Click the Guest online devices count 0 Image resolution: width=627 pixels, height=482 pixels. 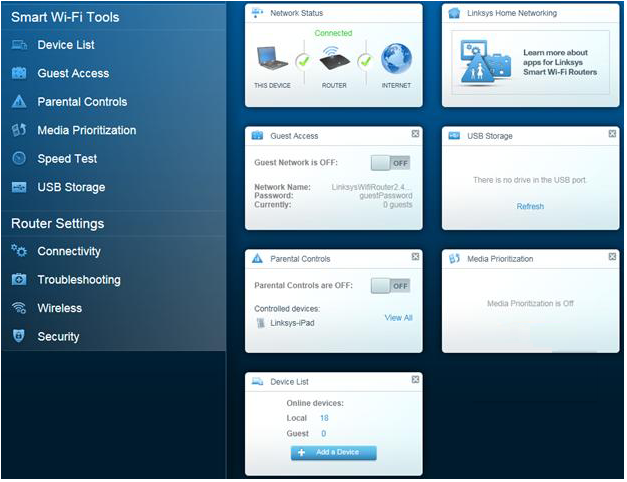(323, 434)
